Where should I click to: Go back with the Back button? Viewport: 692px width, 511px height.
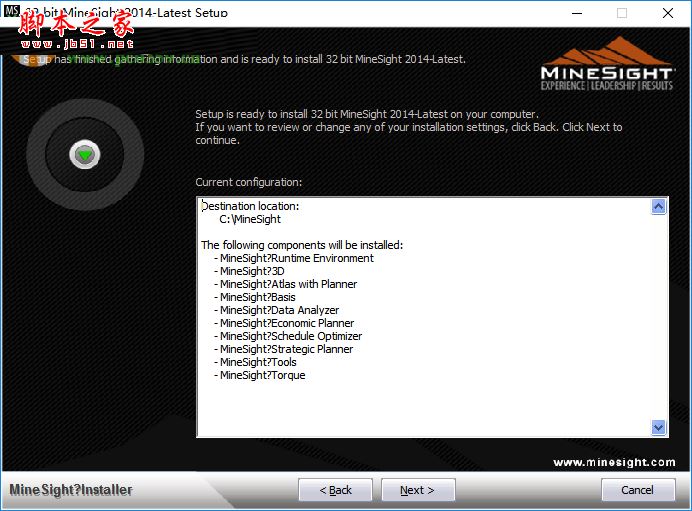[335, 490]
